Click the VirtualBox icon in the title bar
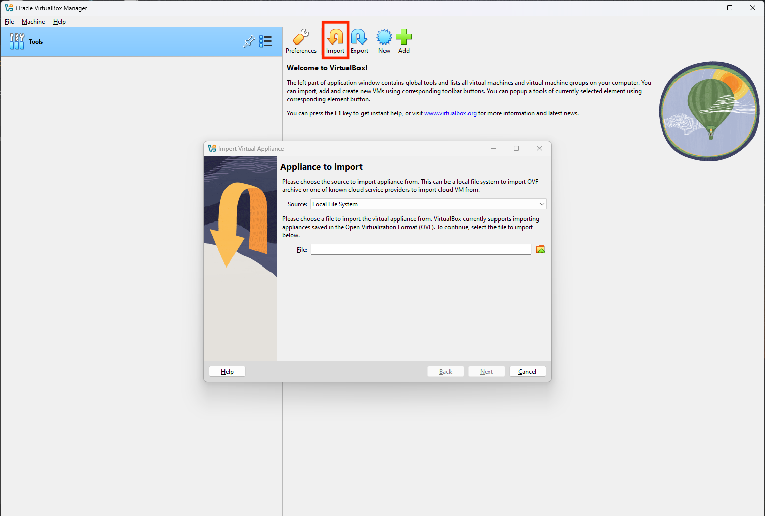 pos(9,8)
